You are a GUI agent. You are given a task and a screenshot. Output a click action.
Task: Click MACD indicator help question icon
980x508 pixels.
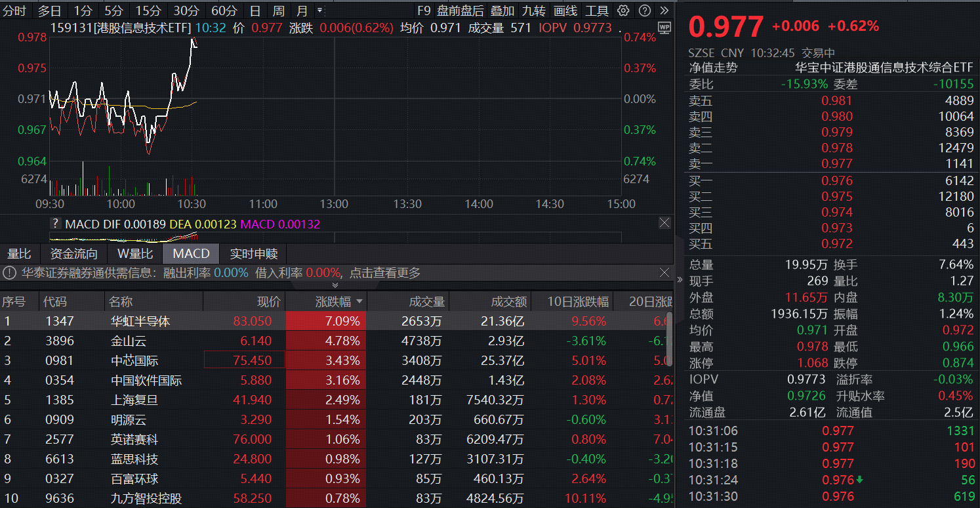56,224
